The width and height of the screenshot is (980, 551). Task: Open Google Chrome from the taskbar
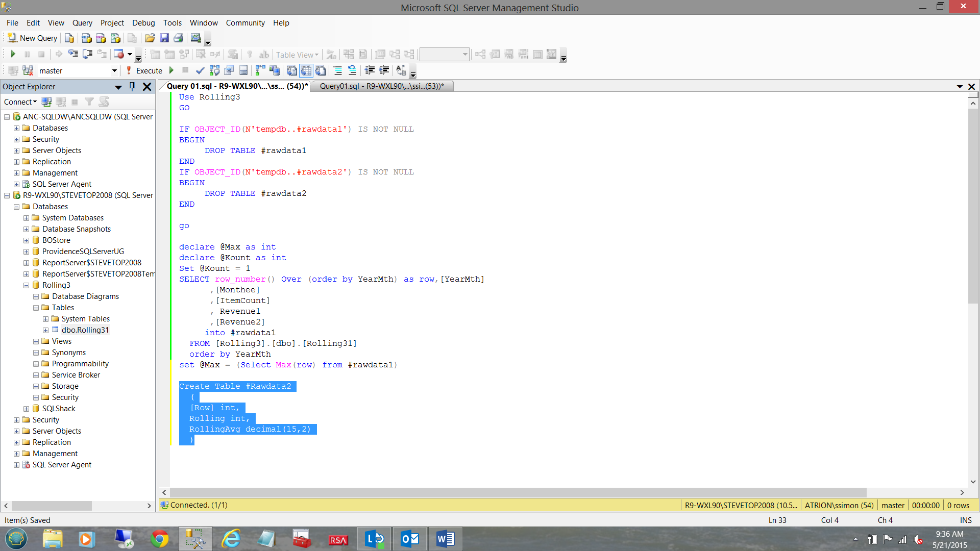click(x=160, y=539)
